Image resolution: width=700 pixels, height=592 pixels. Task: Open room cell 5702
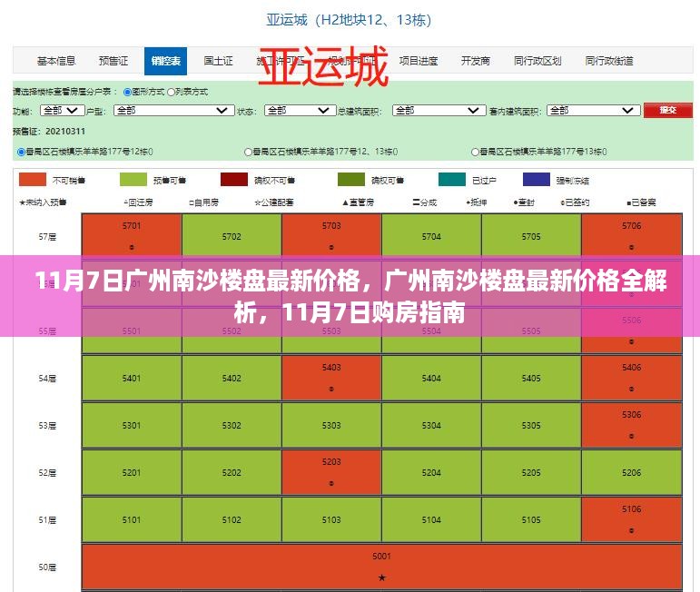(x=232, y=235)
